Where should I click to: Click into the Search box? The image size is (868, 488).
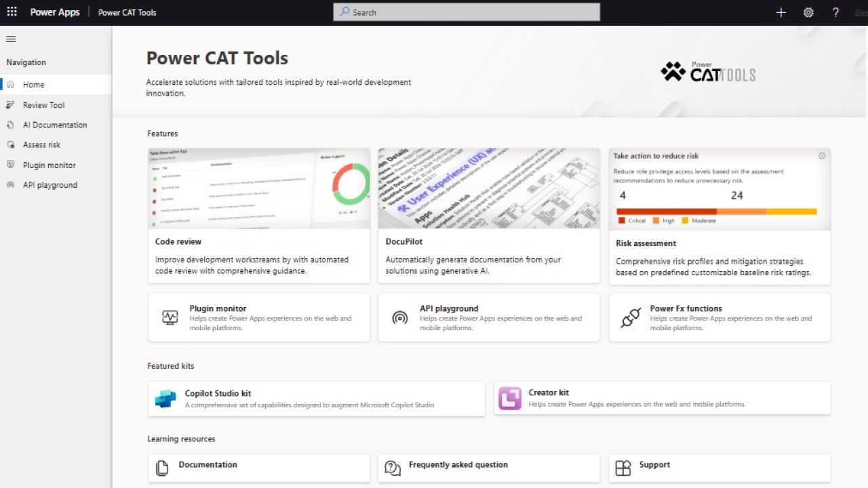point(467,12)
